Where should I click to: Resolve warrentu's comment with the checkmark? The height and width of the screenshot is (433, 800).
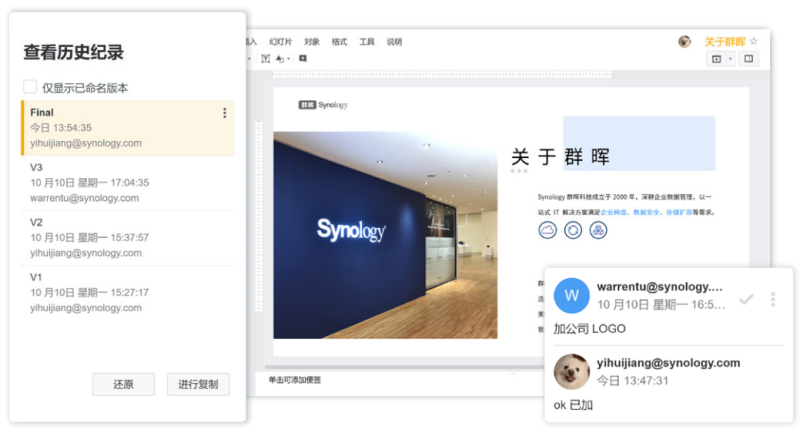pos(746,299)
